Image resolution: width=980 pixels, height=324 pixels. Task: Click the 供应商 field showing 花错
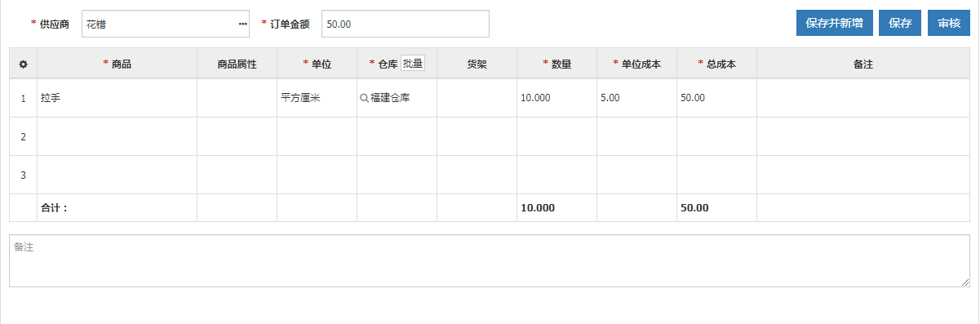coord(166,24)
